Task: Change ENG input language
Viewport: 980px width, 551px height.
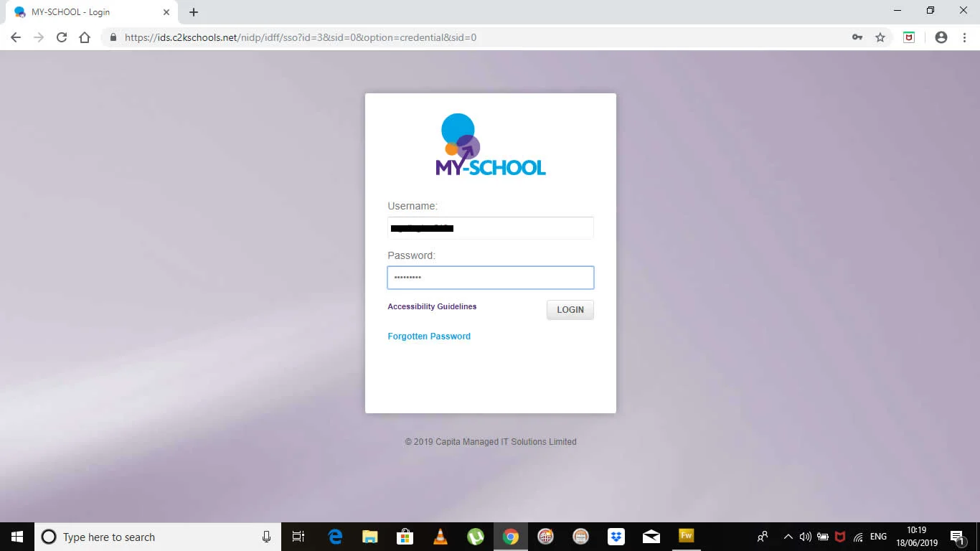Action: (878, 537)
